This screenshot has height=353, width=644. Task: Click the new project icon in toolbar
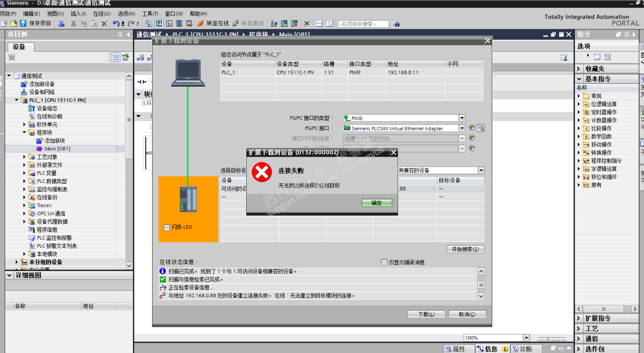tap(4, 24)
